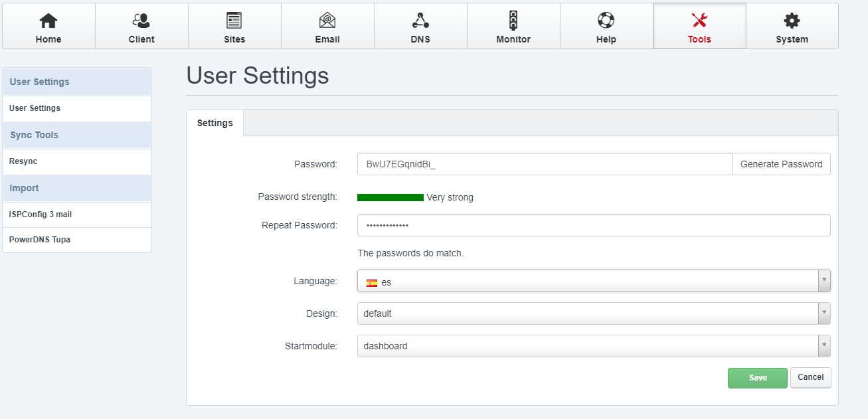Open the Email envelope icon
Screen dimensions: 868x419
[x=327, y=21]
